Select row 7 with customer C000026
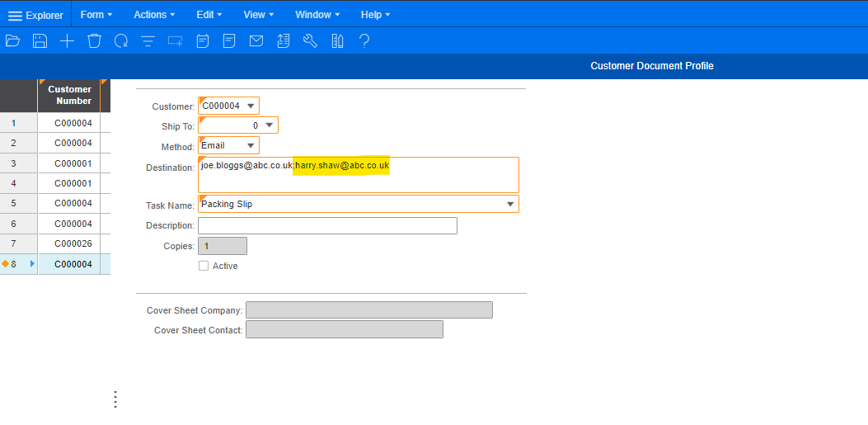This screenshot has width=868, height=425. point(73,243)
